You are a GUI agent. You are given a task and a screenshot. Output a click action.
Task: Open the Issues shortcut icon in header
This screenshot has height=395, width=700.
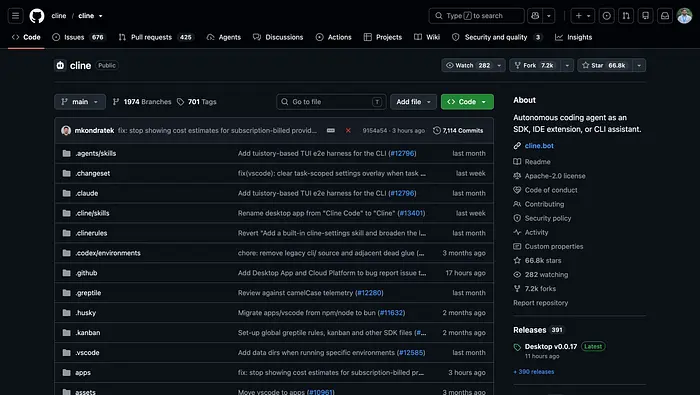606,16
